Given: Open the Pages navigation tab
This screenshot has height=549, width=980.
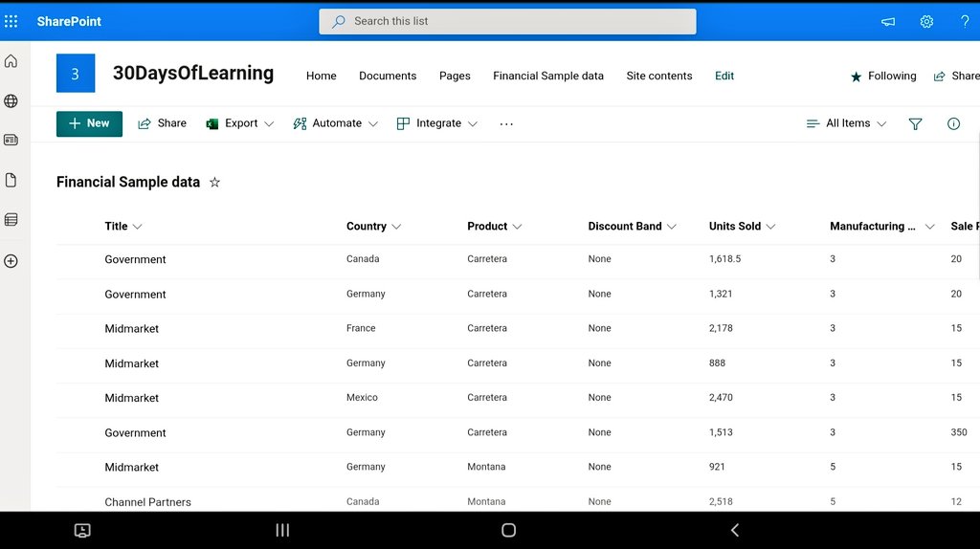Looking at the screenshot, I should (455, 77).
